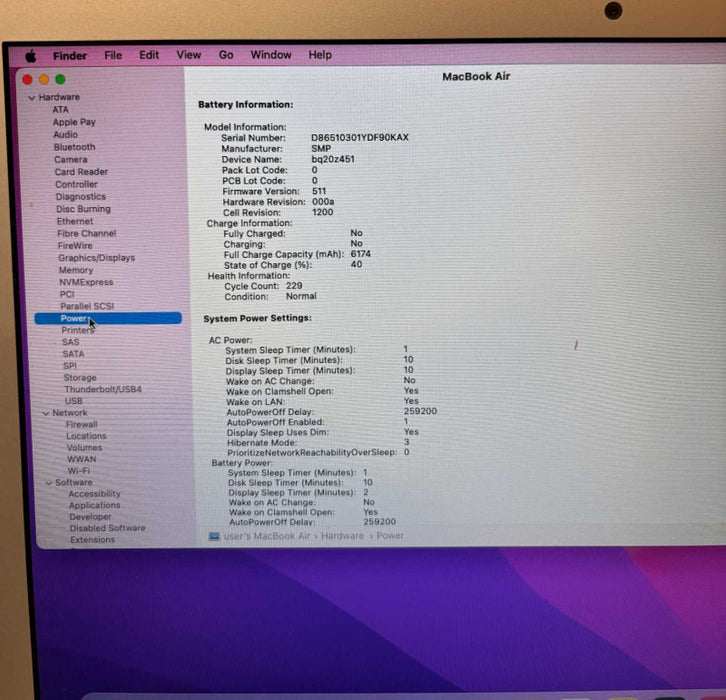
Task: Select NVMExpress in the sidebar
Action: coord(86,282)
